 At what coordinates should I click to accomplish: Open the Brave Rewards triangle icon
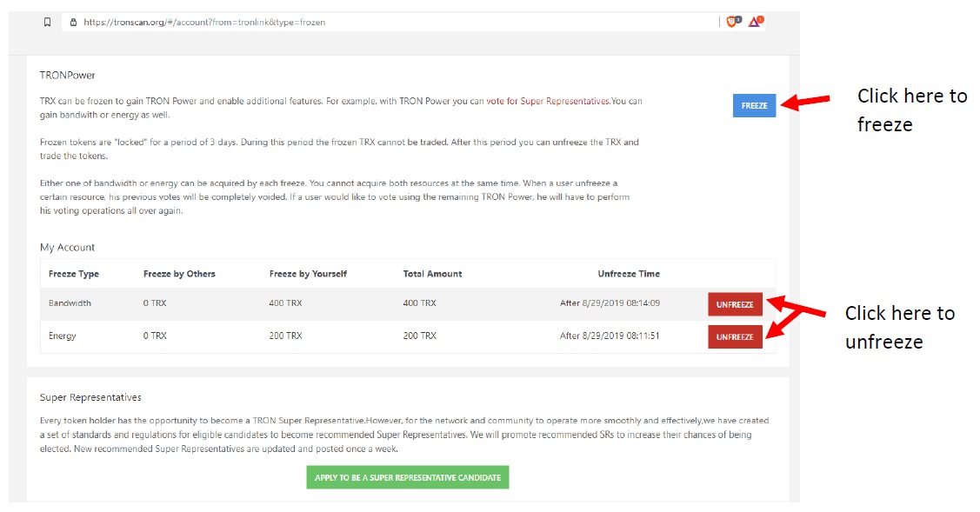756,22
